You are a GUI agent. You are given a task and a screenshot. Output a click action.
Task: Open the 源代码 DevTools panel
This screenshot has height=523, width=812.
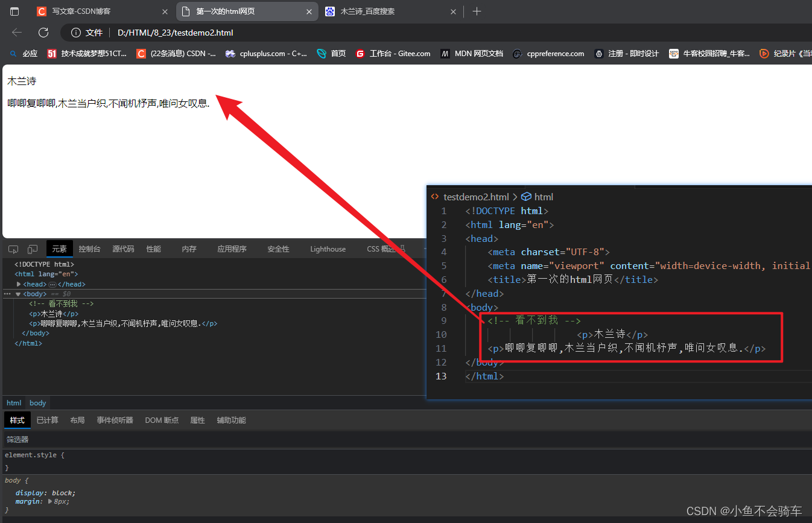point(123,249)
